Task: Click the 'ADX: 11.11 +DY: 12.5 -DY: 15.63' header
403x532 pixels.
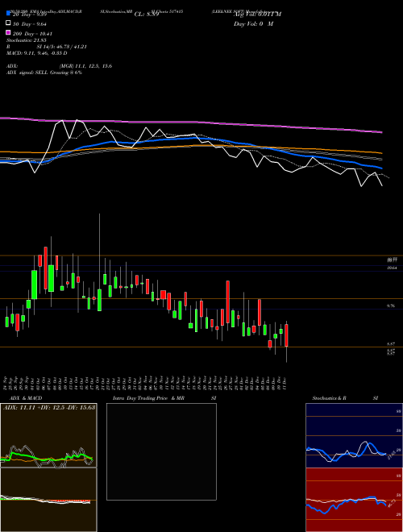Action: point(49,407)
